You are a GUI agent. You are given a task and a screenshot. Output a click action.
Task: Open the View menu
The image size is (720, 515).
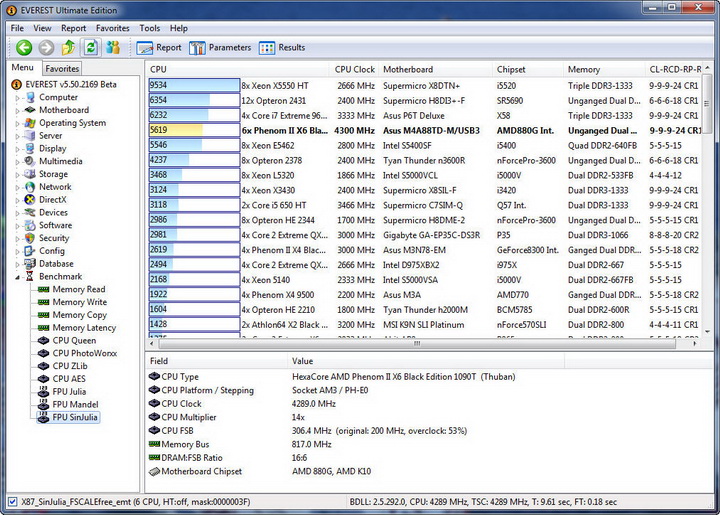[x=42, y=28]
